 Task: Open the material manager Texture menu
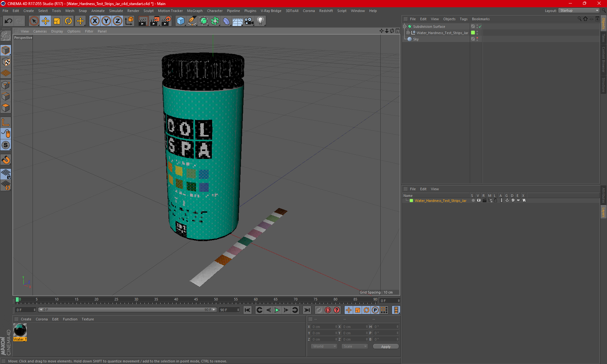[88, 319]
